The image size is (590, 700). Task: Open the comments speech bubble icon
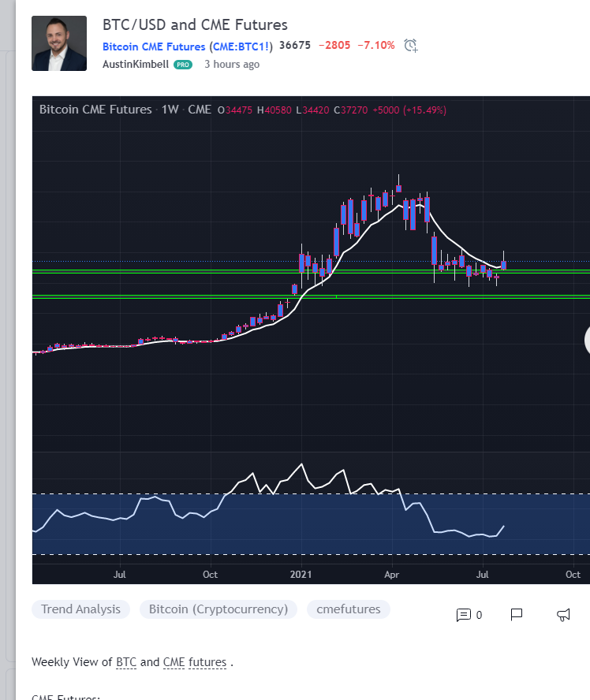click(463, 615)
